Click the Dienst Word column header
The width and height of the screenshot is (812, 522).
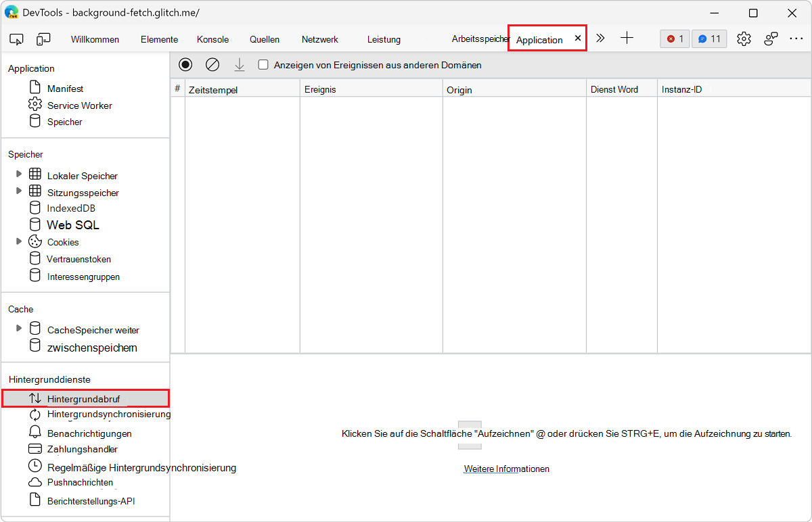click(x=622, y=89)
